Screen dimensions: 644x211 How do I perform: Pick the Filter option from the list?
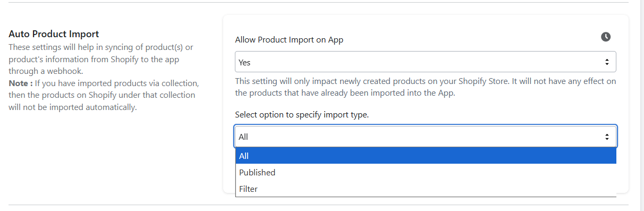[426, 189]
